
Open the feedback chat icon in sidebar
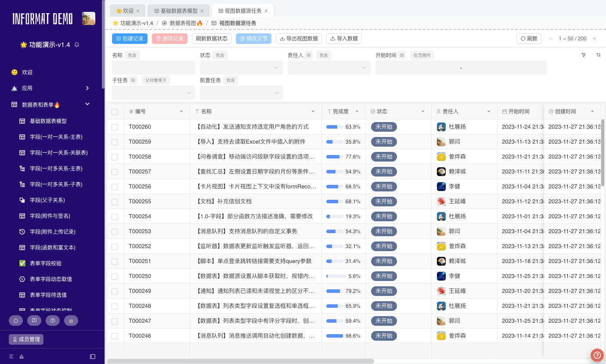click(x=34, y=321)
